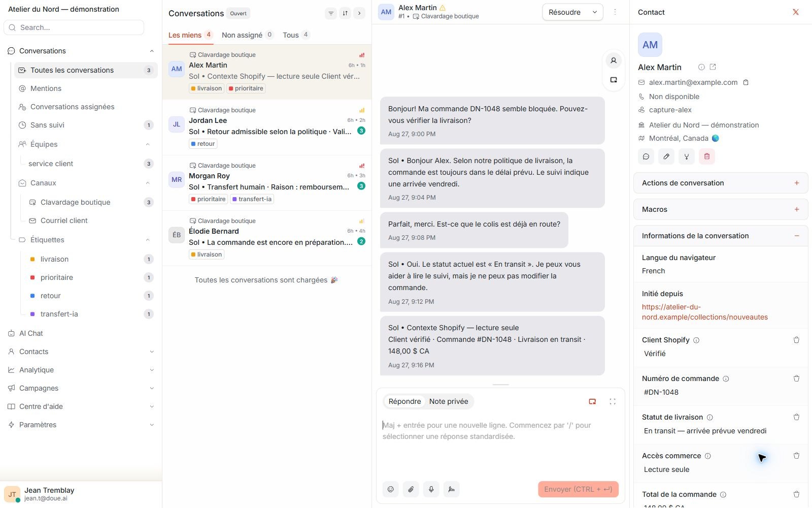Screen dimensions: 812x508
Task: Expand reply editor to fullscreen
Action: 613,401
